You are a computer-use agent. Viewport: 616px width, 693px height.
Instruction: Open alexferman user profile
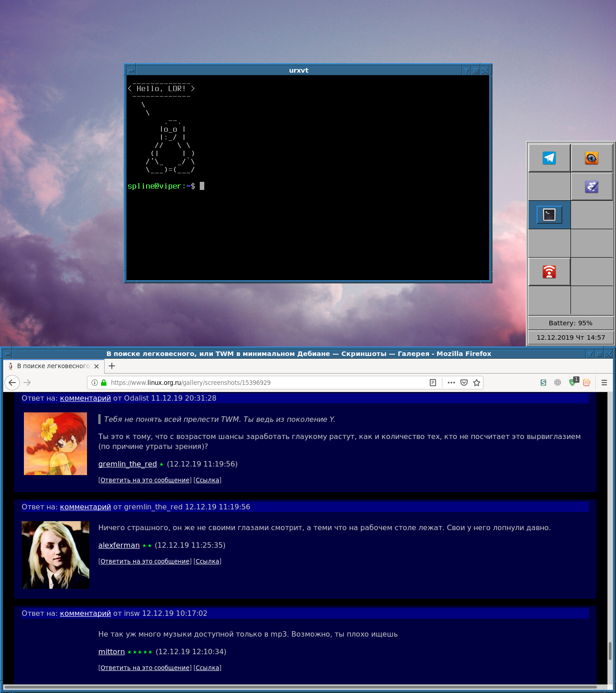[119, 545]
